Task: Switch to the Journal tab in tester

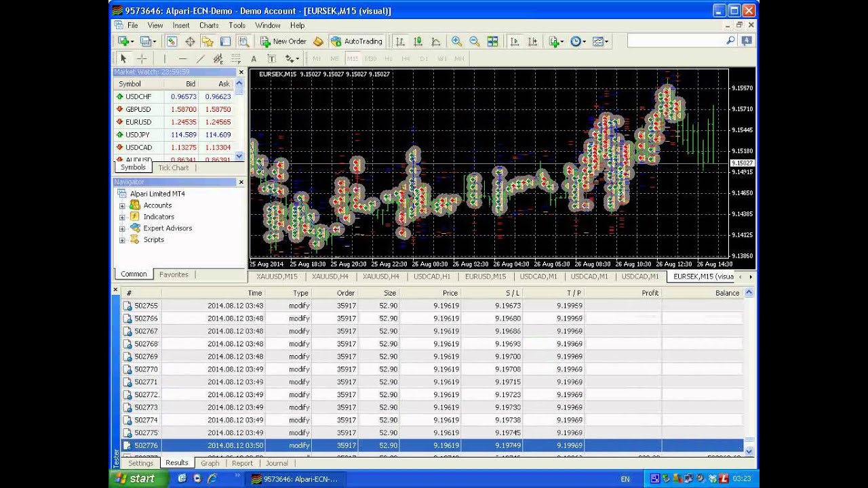Action: coord(277,463)
